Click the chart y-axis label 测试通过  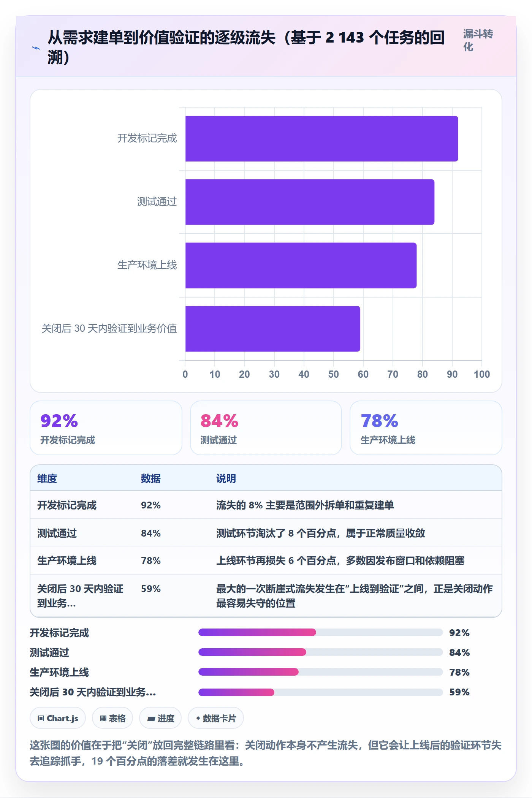pyautogui.click(x=157, y=201)
